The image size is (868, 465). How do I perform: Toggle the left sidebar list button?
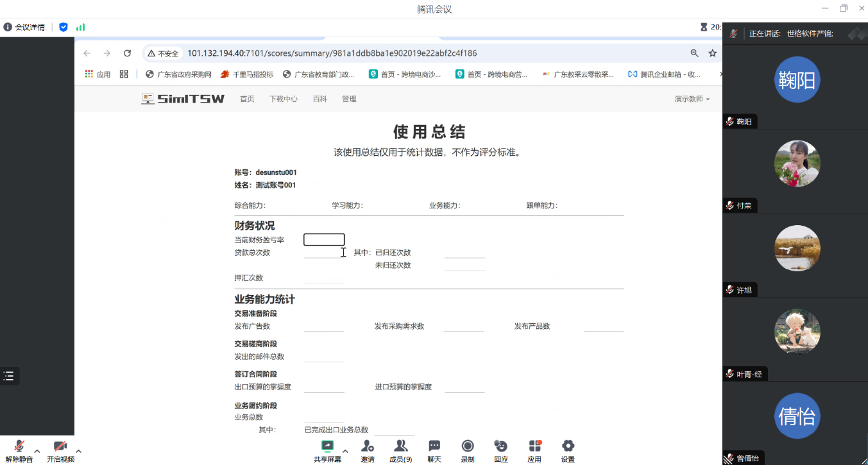9,376
